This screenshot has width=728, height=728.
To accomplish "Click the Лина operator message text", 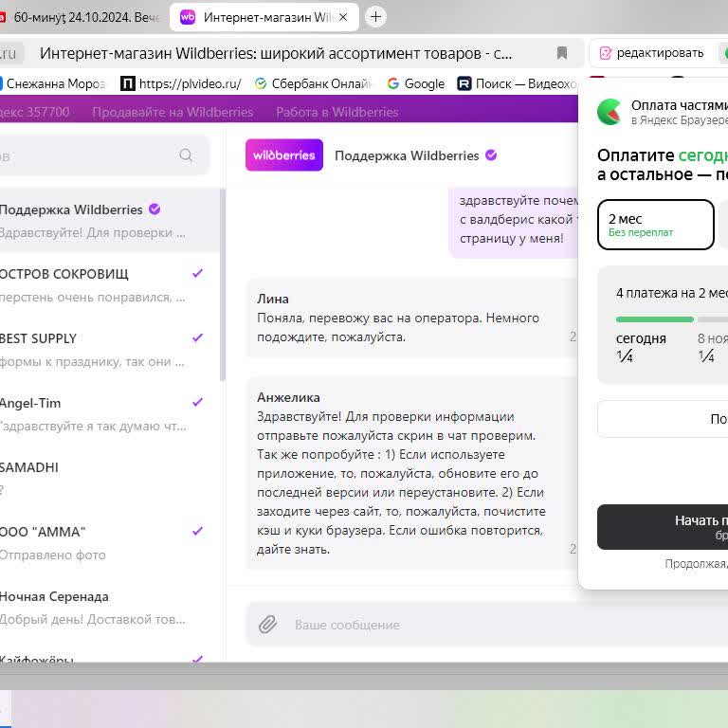I will [398, 327].
